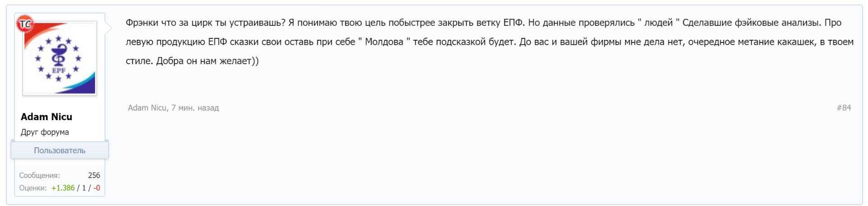Open the 256 messages count

pos(94,175)
